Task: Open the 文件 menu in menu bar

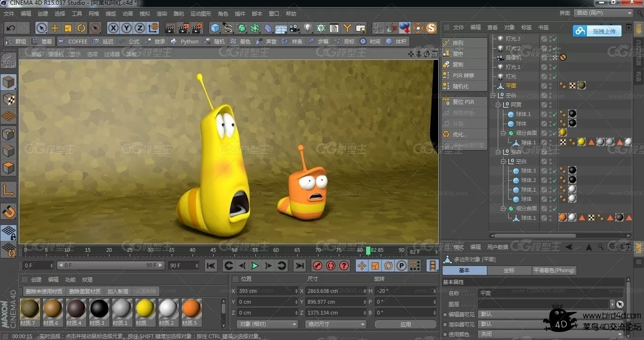Action: point(9,14)
